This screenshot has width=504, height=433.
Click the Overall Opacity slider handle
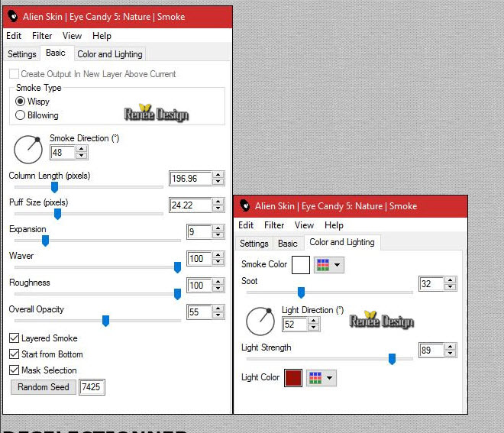tap(105, 321)
